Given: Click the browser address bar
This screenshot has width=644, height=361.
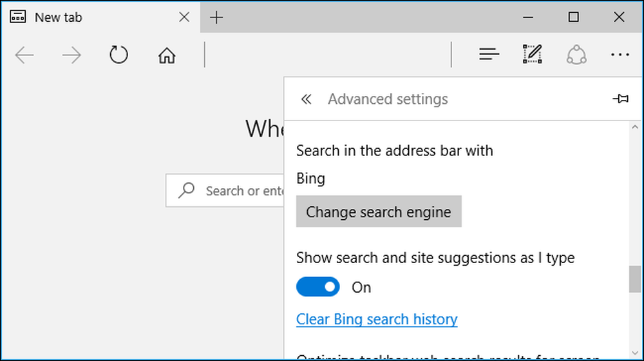Looking at the screenshot, I should click(x=328, y=55).
